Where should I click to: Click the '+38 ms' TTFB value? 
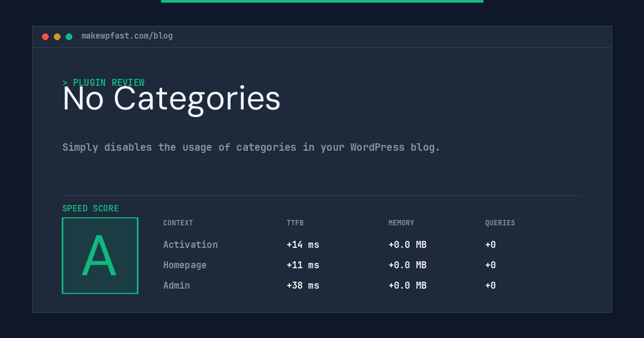(x=303, y=285)
